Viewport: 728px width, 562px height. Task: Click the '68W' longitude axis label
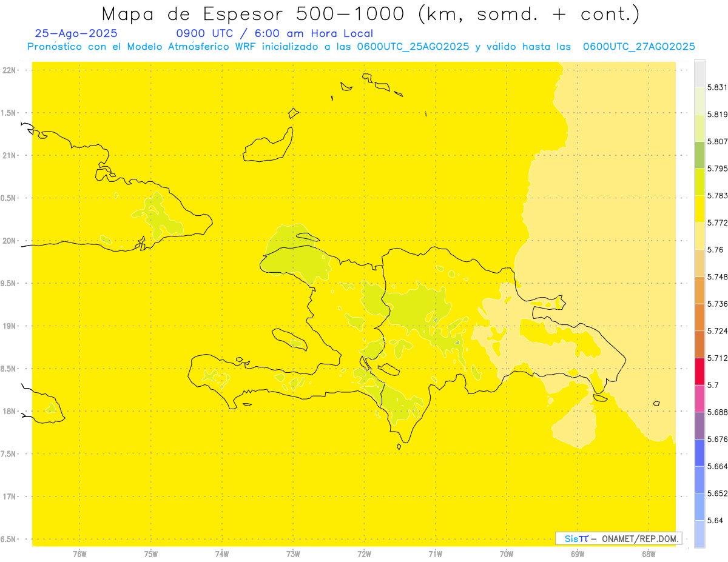coord(649,554)
